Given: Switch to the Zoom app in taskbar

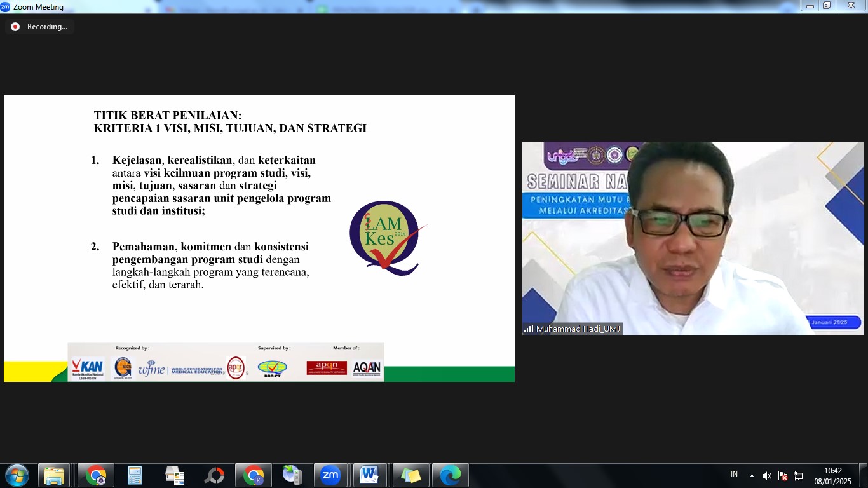Looking at the screenshot, I should (330, 475).
